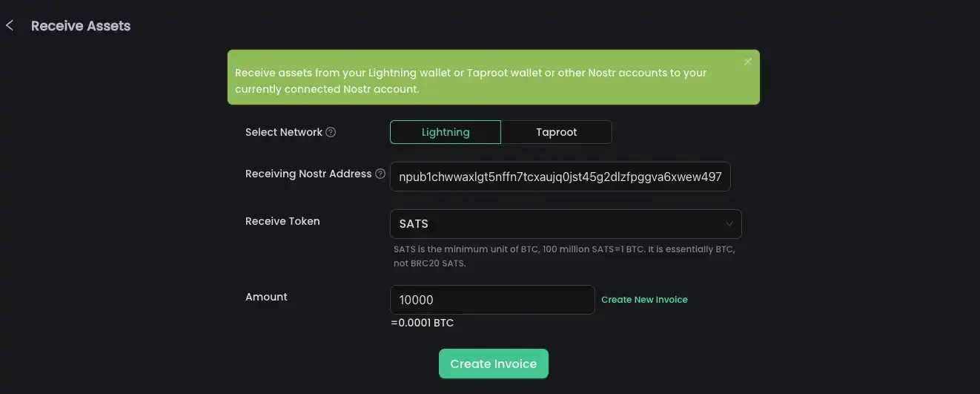Screen dimensions: 980x394
Task: Switch to the Taproot network option
Action: tap(557, 132)
